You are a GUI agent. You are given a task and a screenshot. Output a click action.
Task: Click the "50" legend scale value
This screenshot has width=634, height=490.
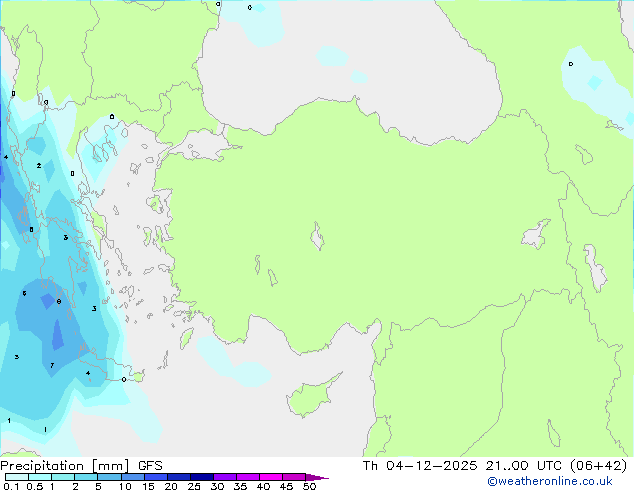click(x=309, y=486)
